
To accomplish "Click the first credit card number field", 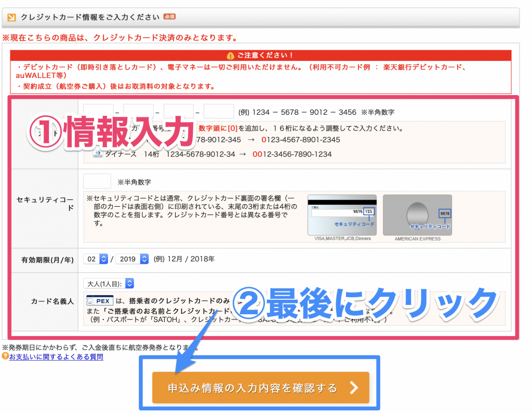I will click(98, 111).
